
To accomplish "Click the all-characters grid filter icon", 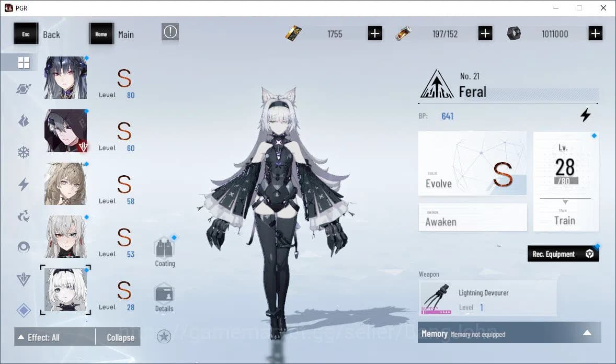I will tap(24, 63).
